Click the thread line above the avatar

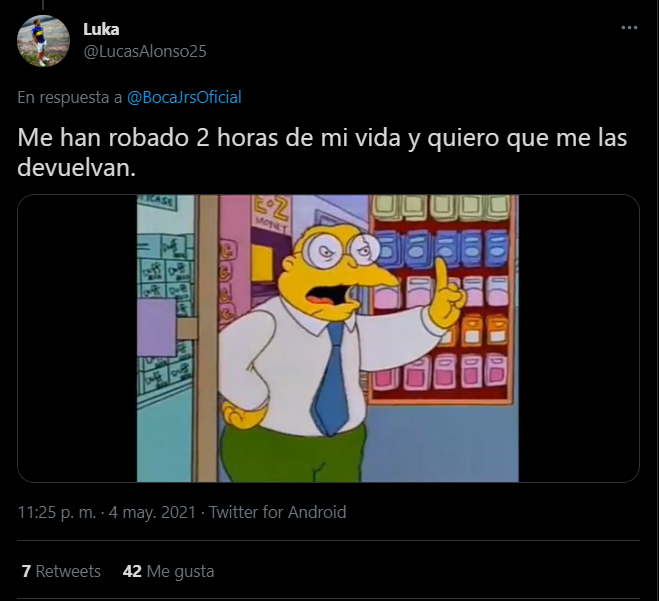43,5
